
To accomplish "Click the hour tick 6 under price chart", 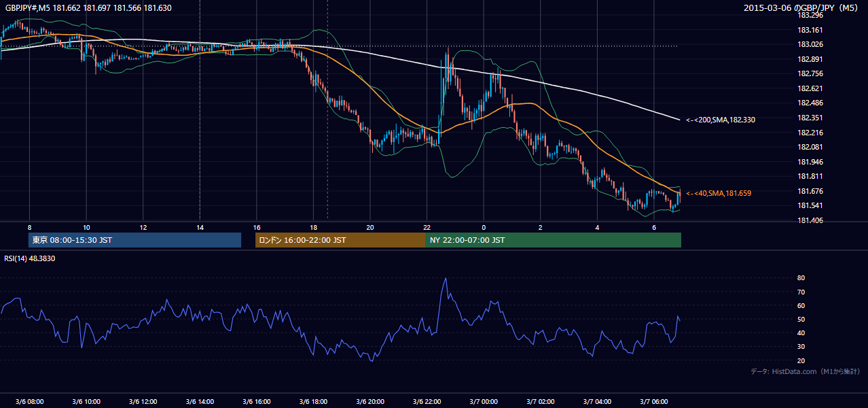I will click(654, 226).
